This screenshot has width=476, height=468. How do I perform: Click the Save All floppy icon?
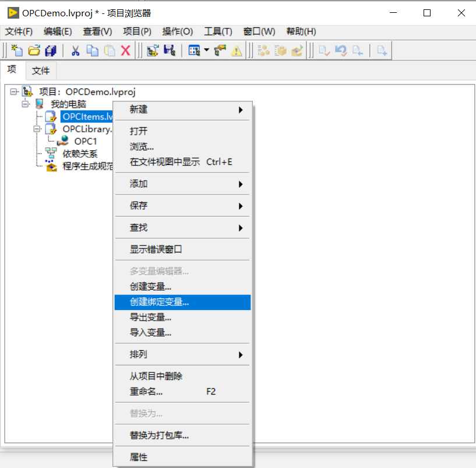pyautogui.click(x=50, y=50)
